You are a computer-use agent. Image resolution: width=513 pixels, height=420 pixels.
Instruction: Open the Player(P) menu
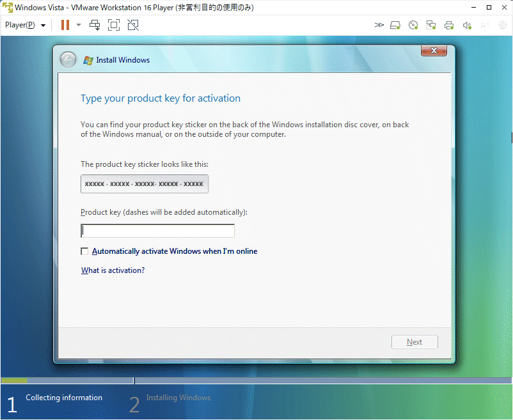click(x=25, y=25)
